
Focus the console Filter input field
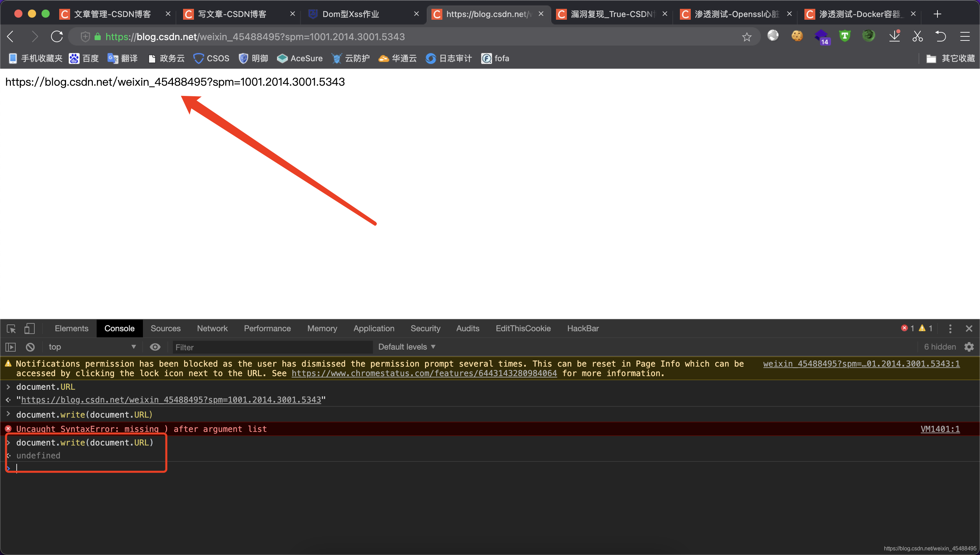272,347
